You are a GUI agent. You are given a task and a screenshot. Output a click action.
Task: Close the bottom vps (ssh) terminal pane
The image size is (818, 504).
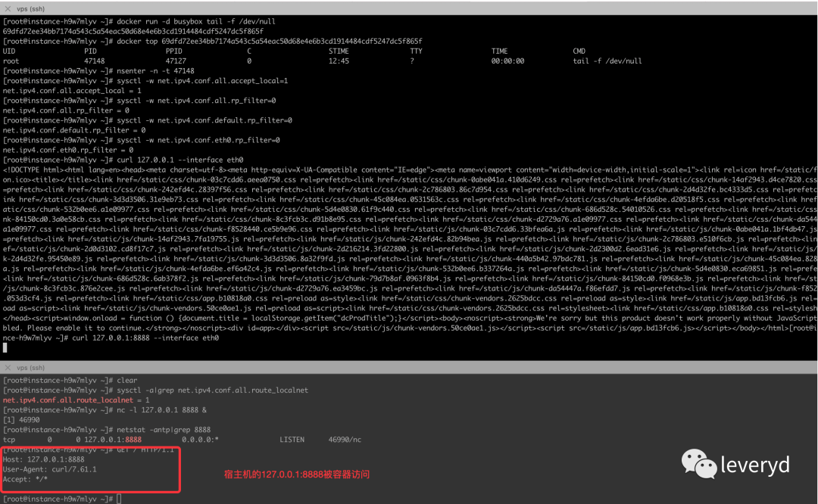coord(8,368)
